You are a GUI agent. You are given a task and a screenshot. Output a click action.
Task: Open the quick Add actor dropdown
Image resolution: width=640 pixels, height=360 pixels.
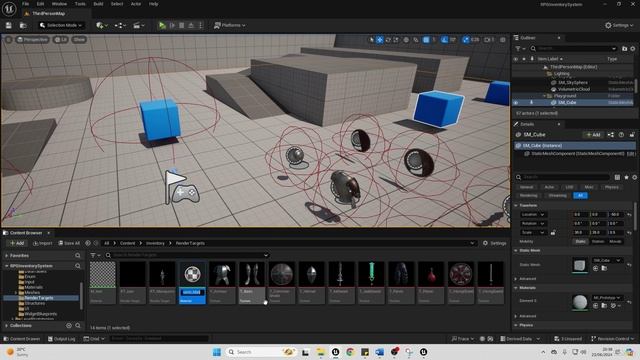[x=102, y=25]
